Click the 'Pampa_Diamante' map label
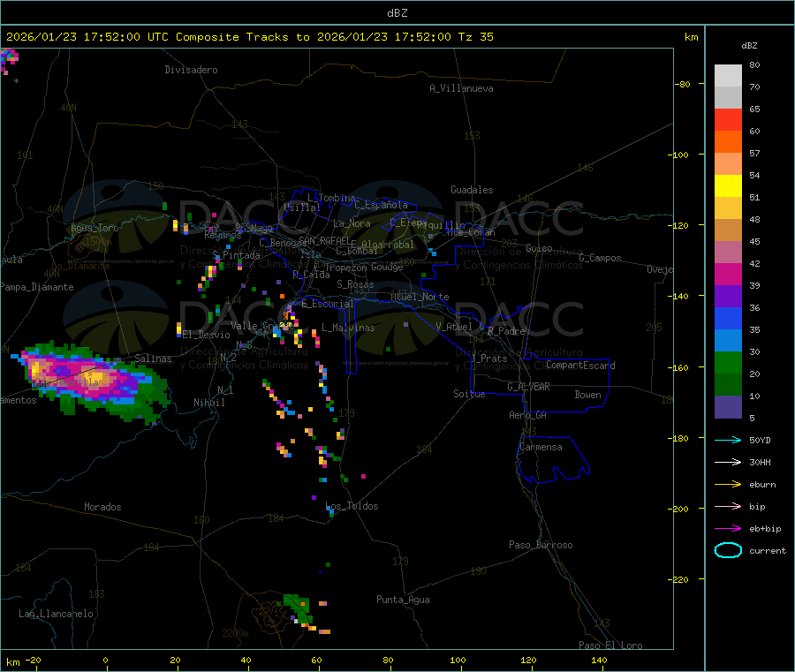795x672 pixels. [x=37, y=287]
